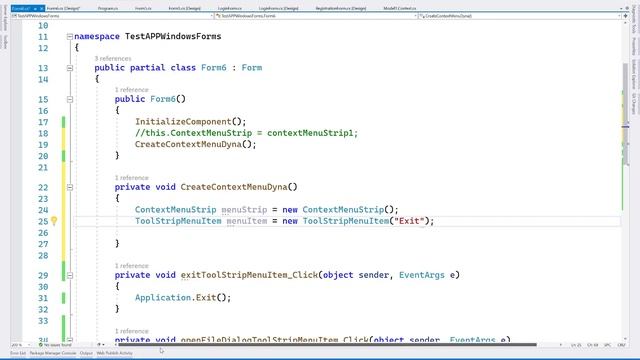Open the Error List panel tab

(x=18, y=353)
